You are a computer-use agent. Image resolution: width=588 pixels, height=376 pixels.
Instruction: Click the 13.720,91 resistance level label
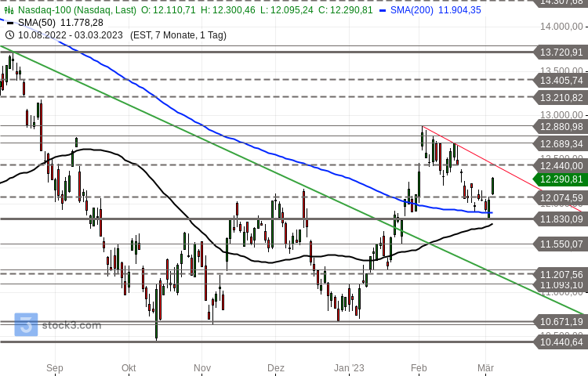pyautogui.click(x=561, y=52)
